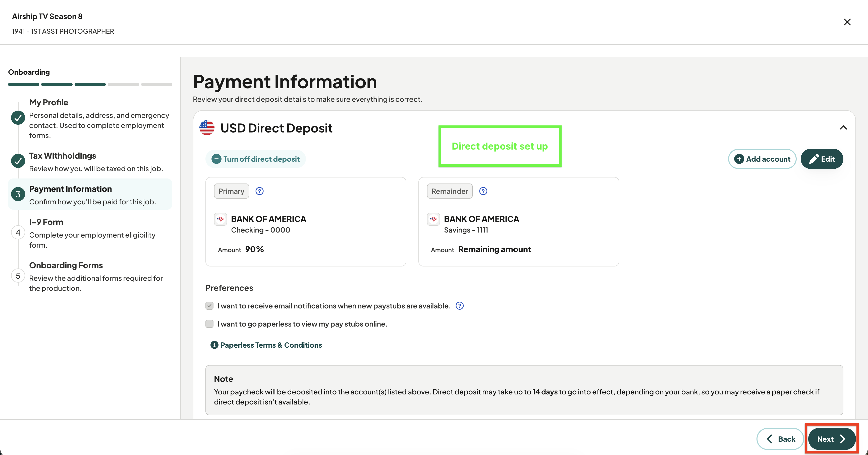Click the step 5 number circle
This screenshot has width=868, height=455.
tap(18, 276)
